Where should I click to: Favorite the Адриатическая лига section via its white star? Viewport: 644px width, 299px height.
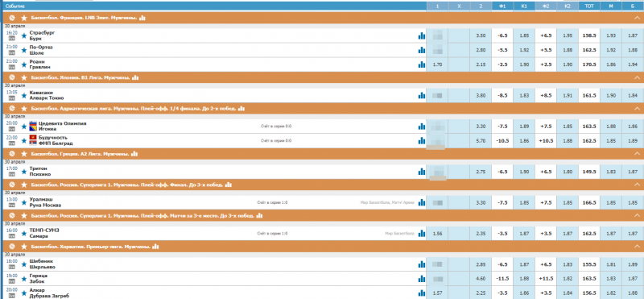coord(24,109)
